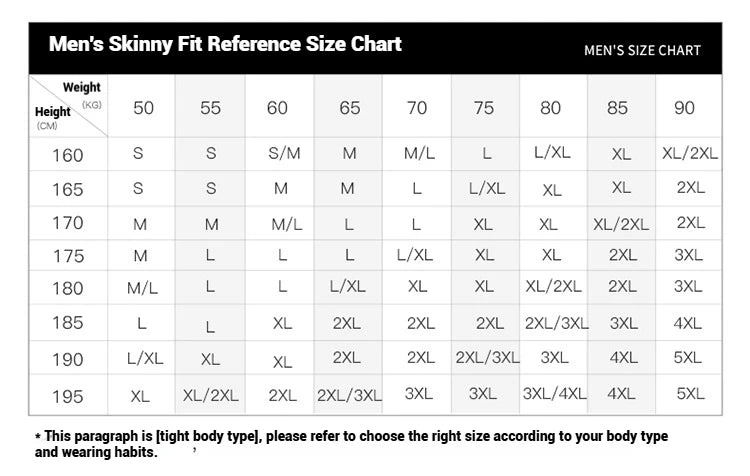The image size is (750, 476).
Task: Click the XL/2XL cell in row 160
Action: (690, 153)
